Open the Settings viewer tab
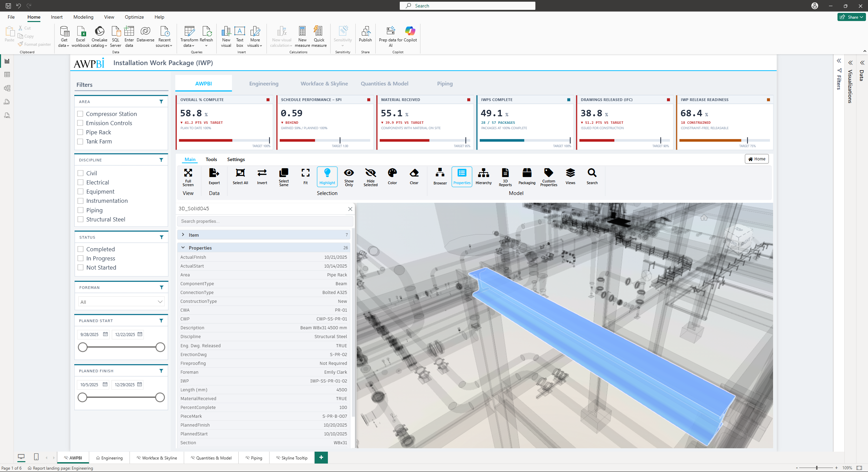 (236, 159)
